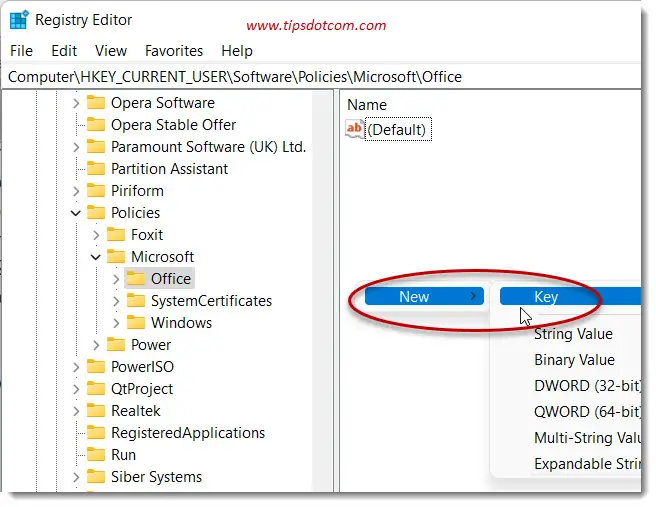Viewport: 656px width, 507px height.
Task: Click the Name column header
Action: (367, 105)
